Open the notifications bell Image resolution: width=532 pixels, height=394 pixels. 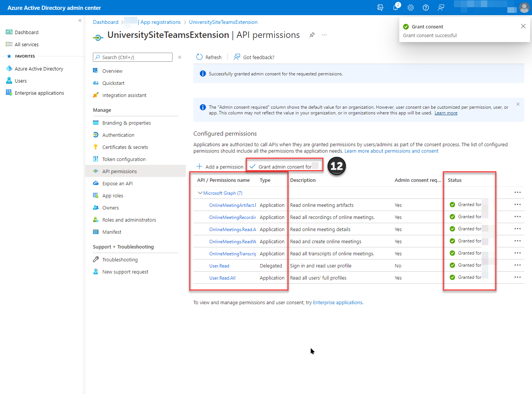[x=395, y=8]
